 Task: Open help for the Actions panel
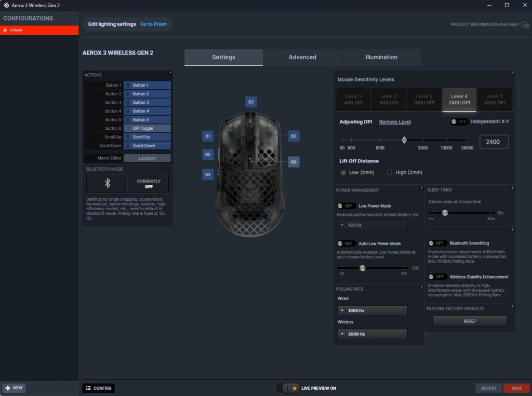point(170,73)
